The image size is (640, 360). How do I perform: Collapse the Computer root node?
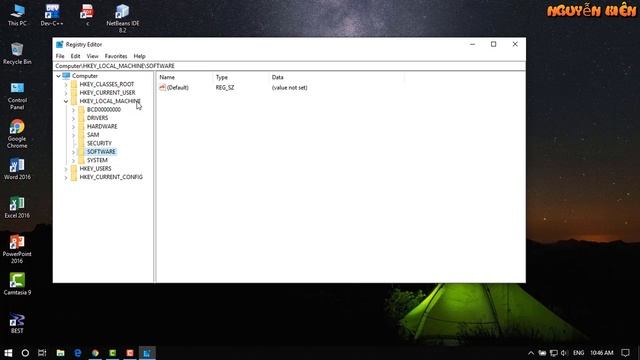pyautogui.click(x=58, y=76)
